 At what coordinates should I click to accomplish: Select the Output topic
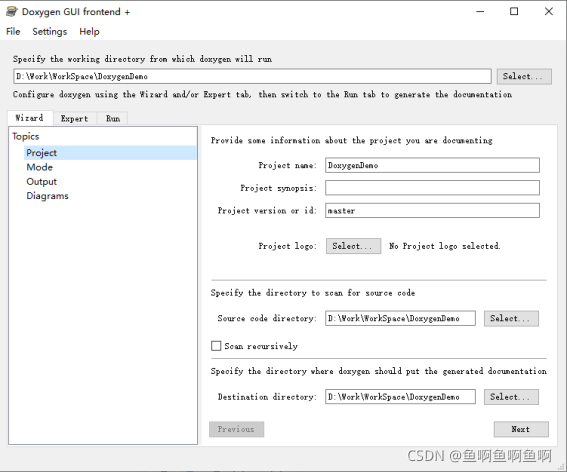tap(42, 182)
